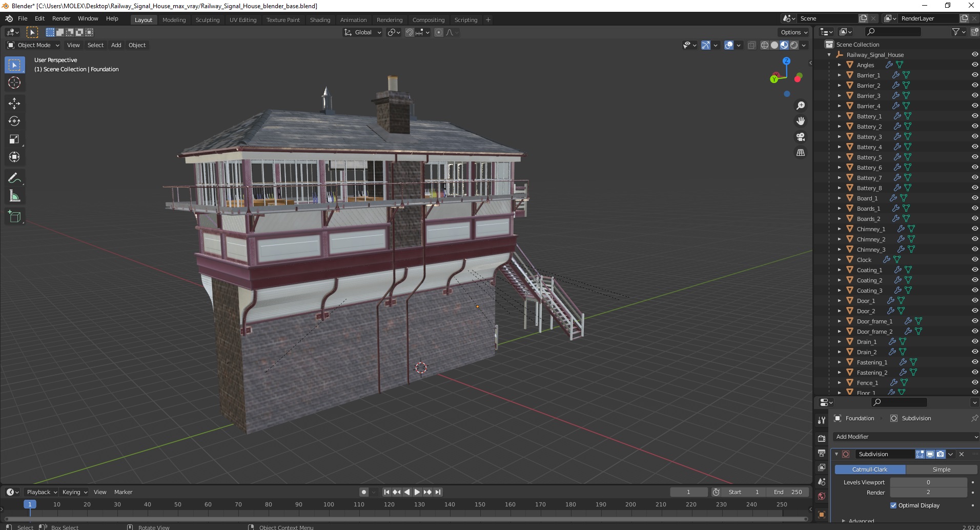Toggle the auto keying record button
Image resolution: width=980 pixels, height=530 pixels.
tap(364, 492)
